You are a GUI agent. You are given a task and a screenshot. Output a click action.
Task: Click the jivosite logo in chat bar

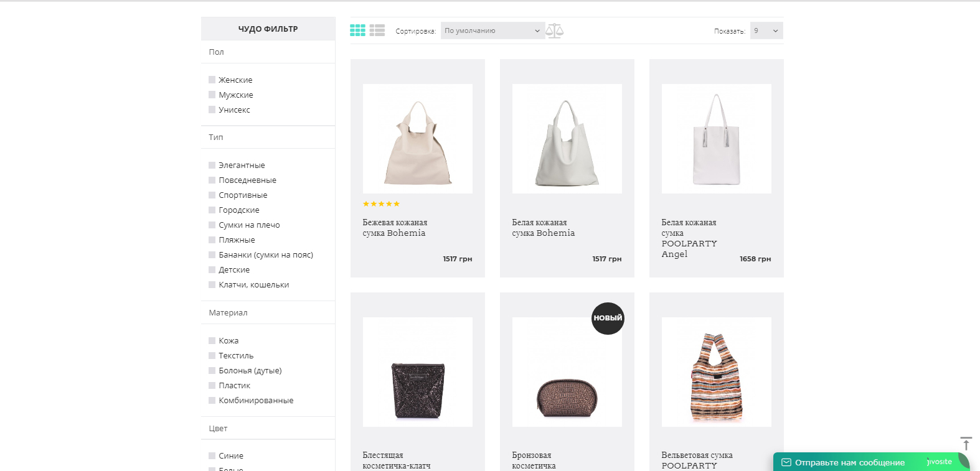point(940,462)
